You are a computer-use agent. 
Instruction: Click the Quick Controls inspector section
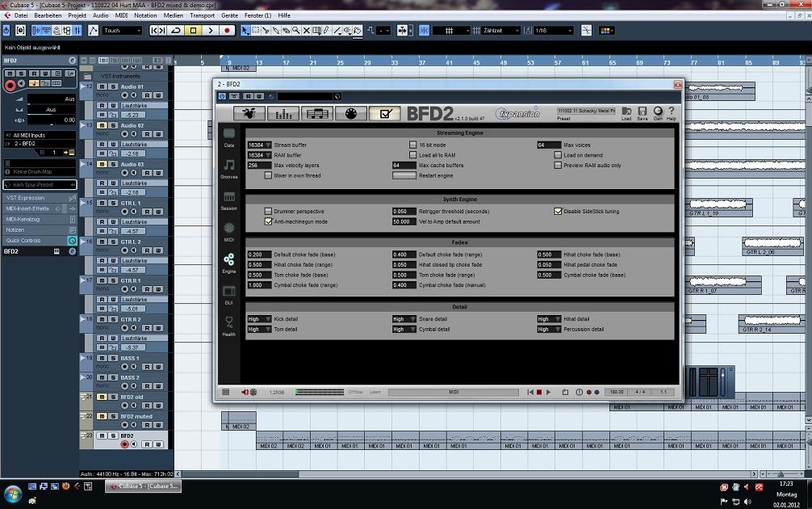(x=40, y=241)
